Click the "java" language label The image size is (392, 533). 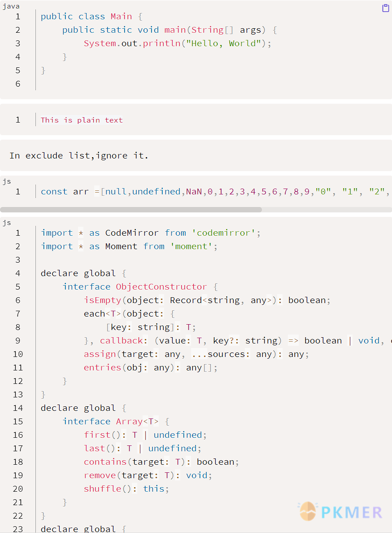[11, 6]
